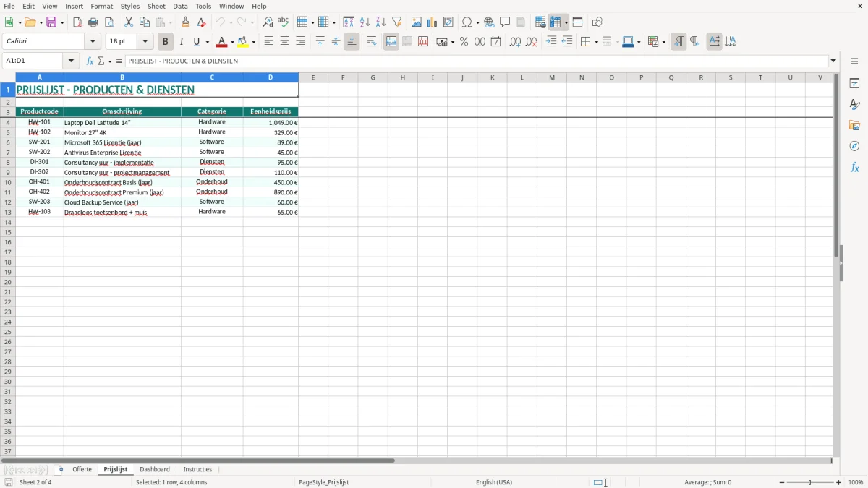Switch to the Dashboard sheet tab

coord(155,469)
